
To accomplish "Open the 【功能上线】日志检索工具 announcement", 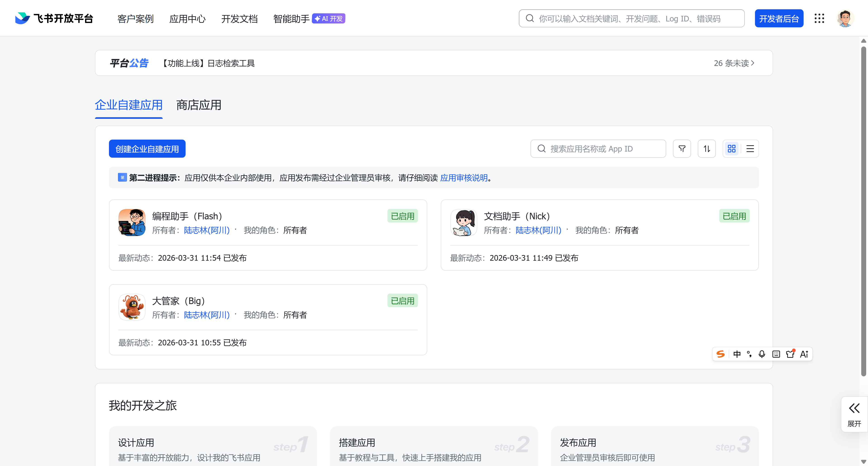I will point(208,63).
